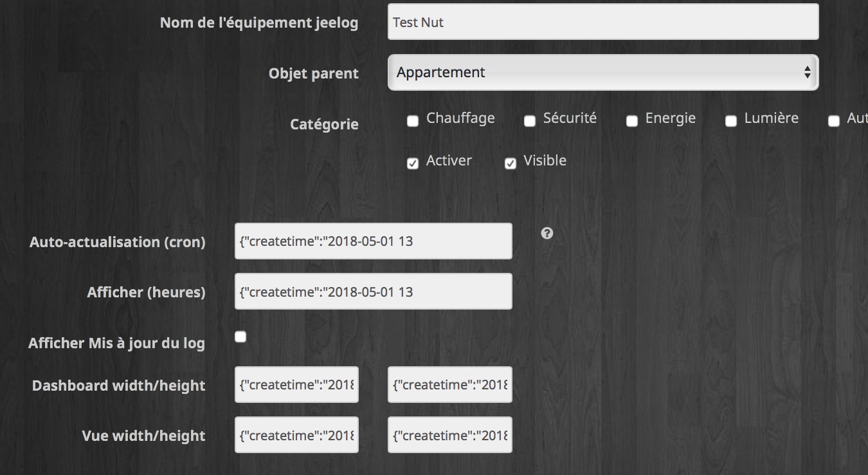868x475 pixels.
Task: Tick the Sécurité category checkbox
Action: pos(530,120)
